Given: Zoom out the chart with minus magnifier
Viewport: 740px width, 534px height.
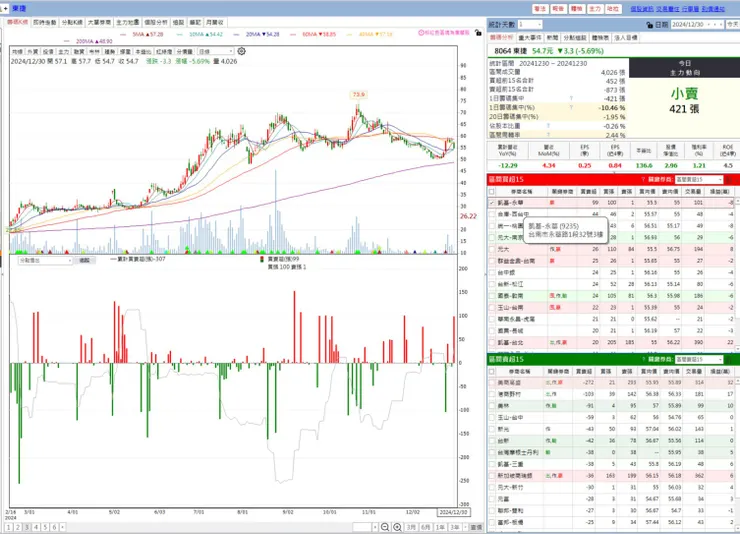Looking at the screenshot, I should [x=385, y=527].
